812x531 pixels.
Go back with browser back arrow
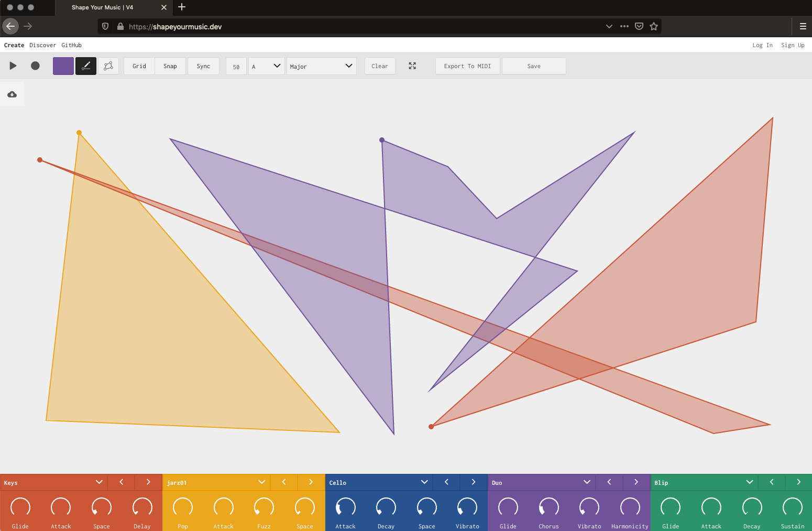point(10,26)
